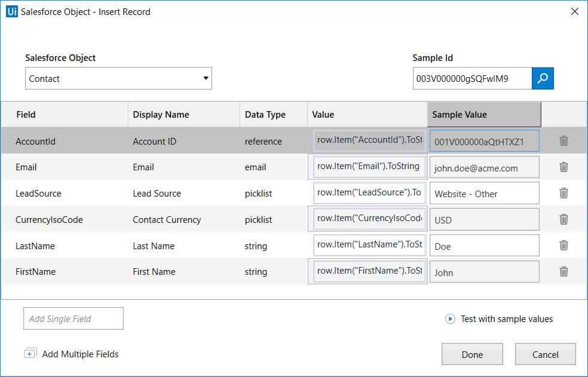The image size is (588, 377).
Task: Click the Cancel button
Action: pyautogui.click(x=545, y=354)
